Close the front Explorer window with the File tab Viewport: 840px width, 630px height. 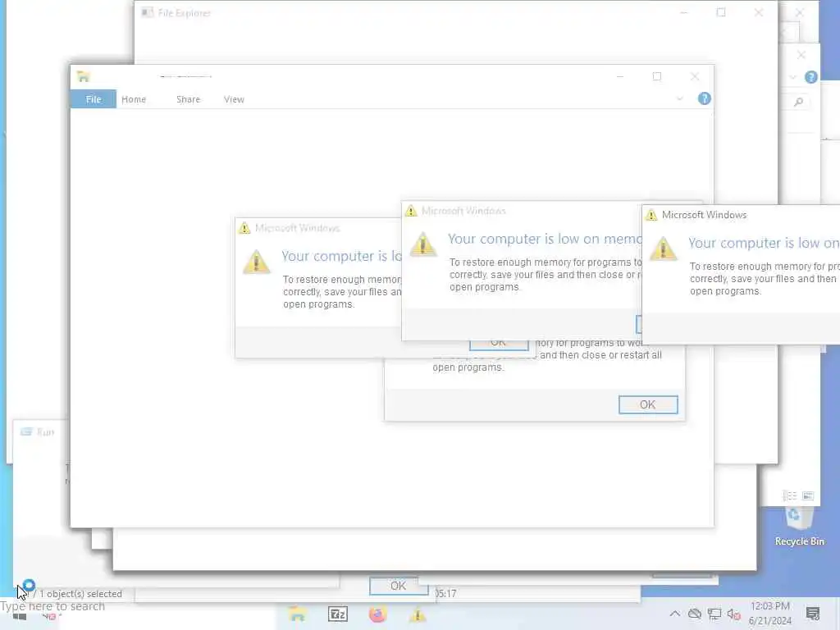tap(695, 76)
